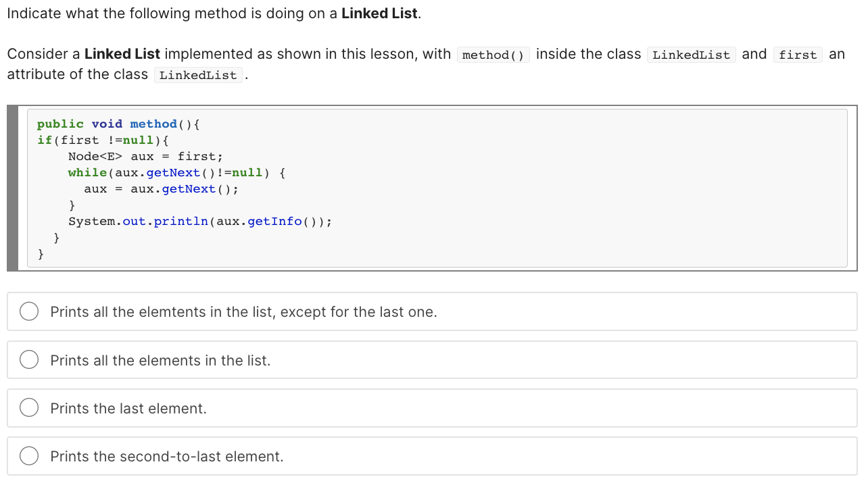This screenshot has width=868, height=481.
Task: Click the 'Node<E> aux = first;' code line
Action: pyautogui.click(x=145, y=156)
